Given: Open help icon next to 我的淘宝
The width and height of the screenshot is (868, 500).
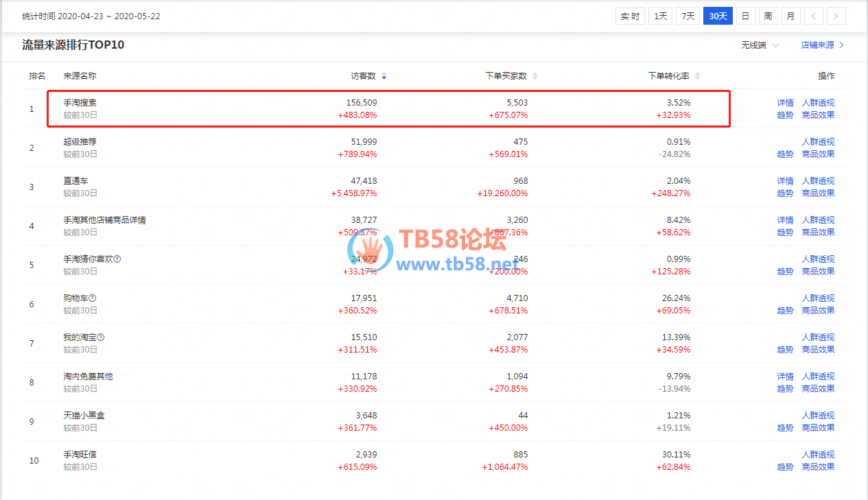Looking at the screenshot, I should coord(101,337).
